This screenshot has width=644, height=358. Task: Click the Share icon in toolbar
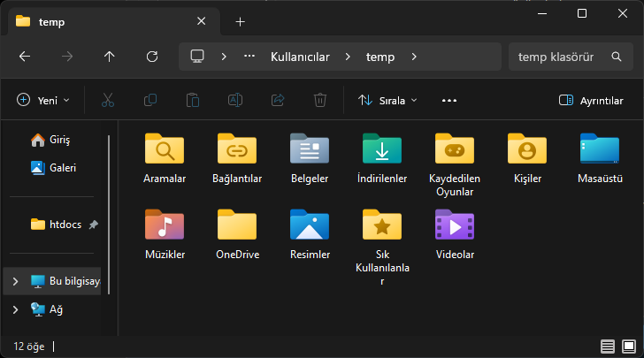278,100
